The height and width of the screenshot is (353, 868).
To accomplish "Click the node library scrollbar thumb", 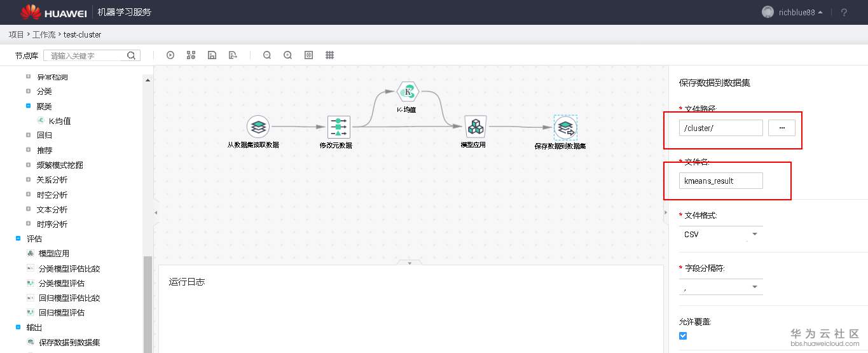I will (x=148, y=304).
